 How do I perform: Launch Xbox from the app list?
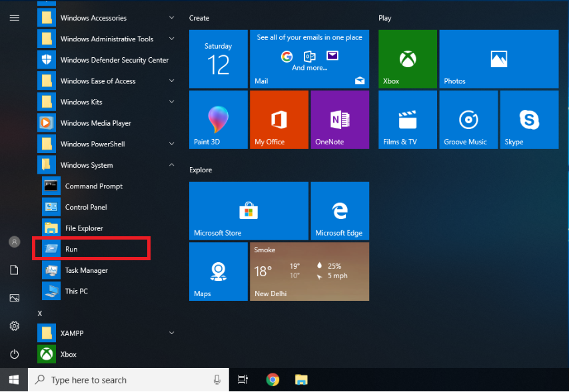(x=106, y=354)
